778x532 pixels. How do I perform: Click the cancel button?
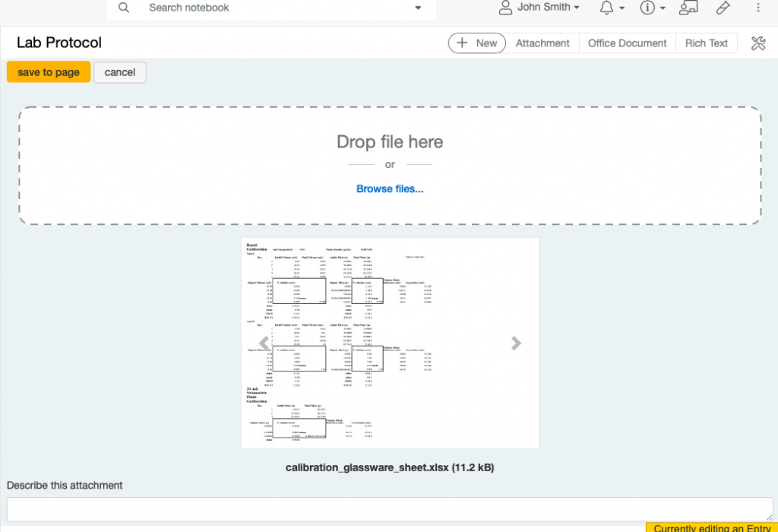119,72
